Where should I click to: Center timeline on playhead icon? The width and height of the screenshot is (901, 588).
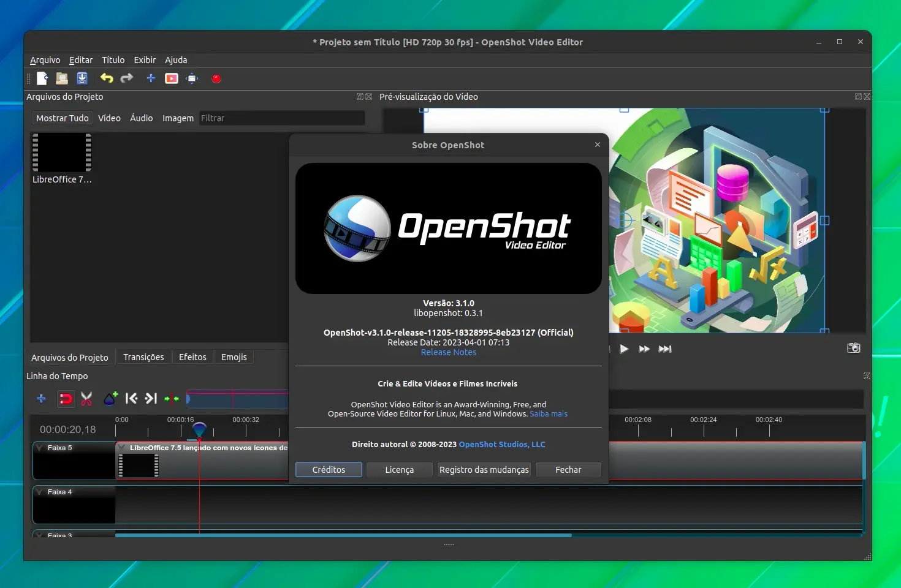tap(172, 399)
